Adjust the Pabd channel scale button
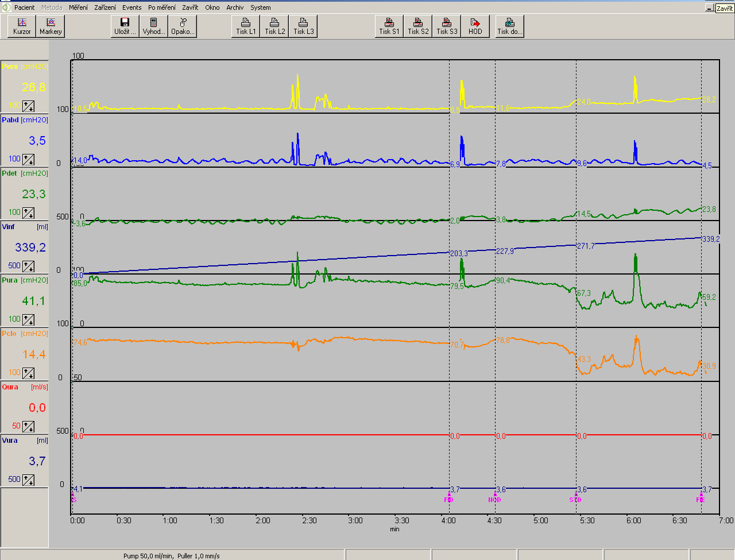This screenshot has height=560, width=735. 28,159
